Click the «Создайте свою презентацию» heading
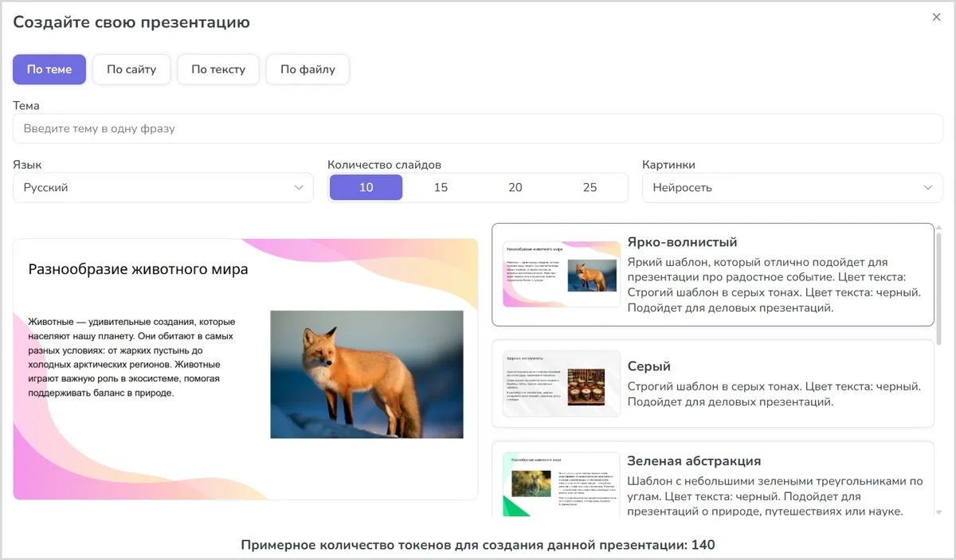Viewport: 956px width, 560px height. pos(131,22)
